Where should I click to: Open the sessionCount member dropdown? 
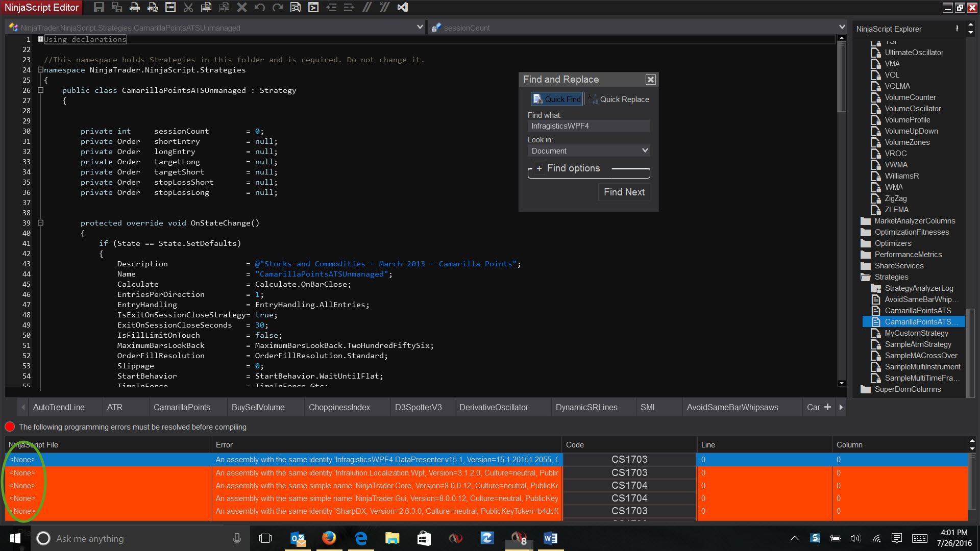point(842,28)
